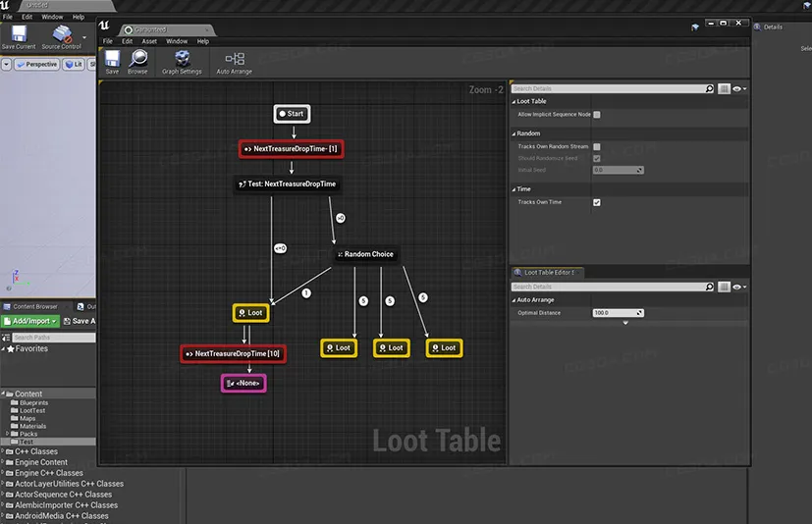Expand advanced arrow under Optimal Distance

tap(625, 323)
